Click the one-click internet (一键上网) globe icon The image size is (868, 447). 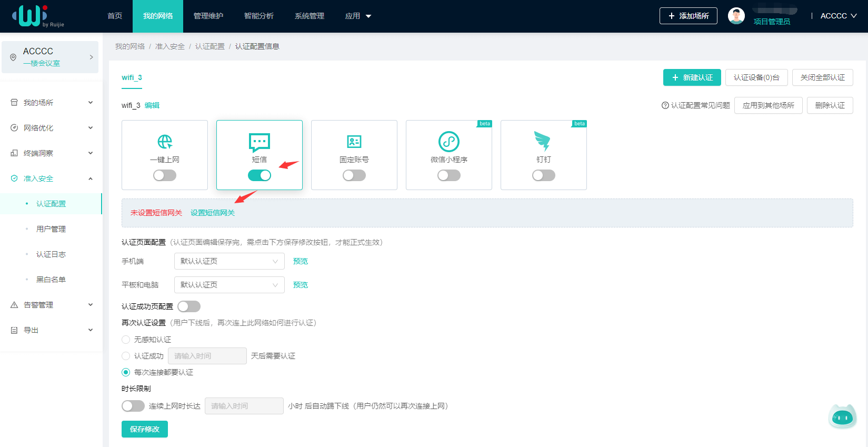[x=165, y=142]
